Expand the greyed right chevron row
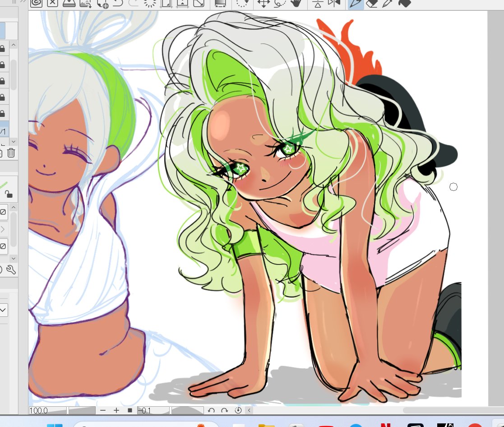This screenshot has height=427, width=504. pos(3,229)
